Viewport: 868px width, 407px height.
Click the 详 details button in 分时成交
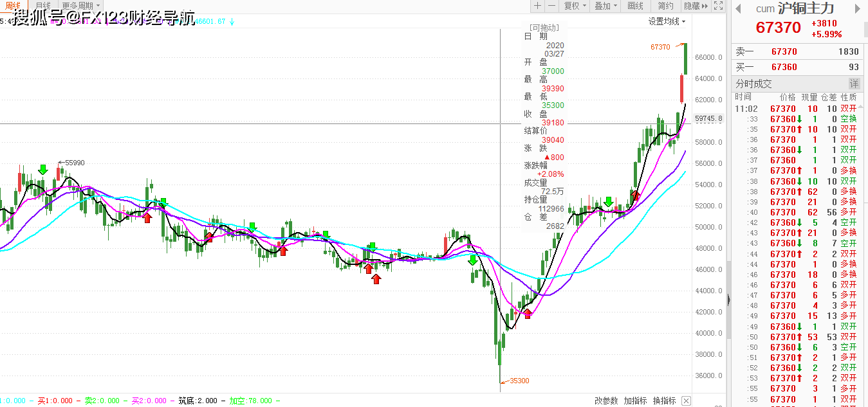point(854,84)
